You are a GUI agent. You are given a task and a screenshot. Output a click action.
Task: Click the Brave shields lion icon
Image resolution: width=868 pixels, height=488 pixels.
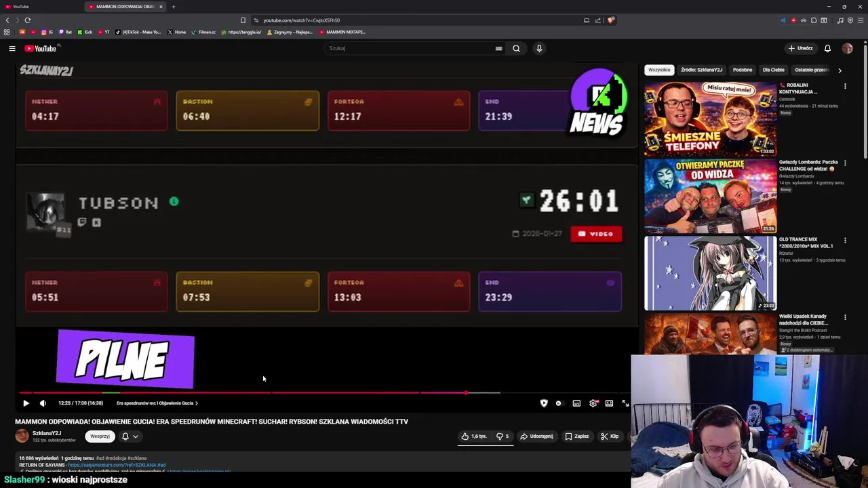click(x=610, y=20)
